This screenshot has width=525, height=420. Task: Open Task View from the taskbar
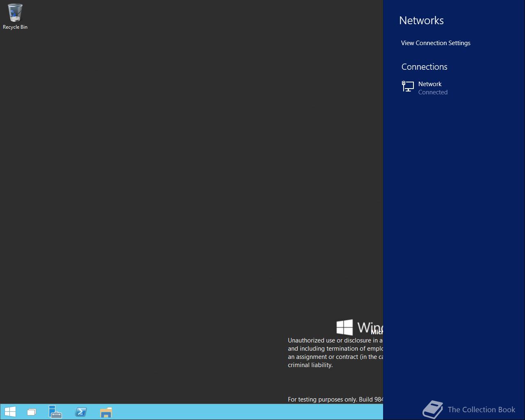32,412
